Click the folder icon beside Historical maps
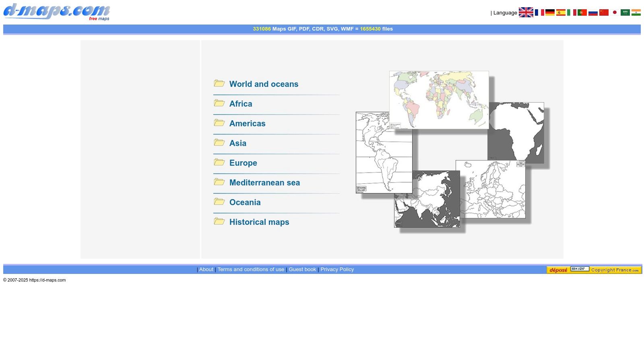Image resolution: width=644 pixels, height=362 pixels. tap(219, 221)
